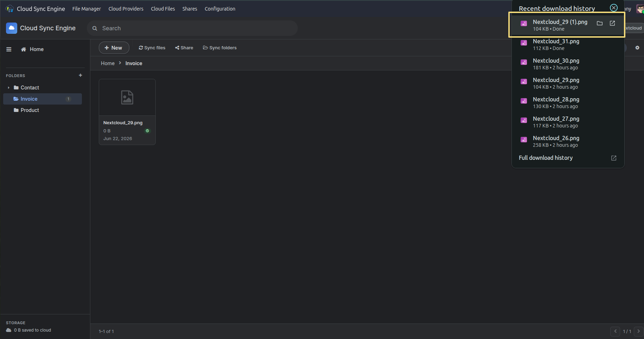Show Nextcloud_29 (1).png in folder

[600, 23]
